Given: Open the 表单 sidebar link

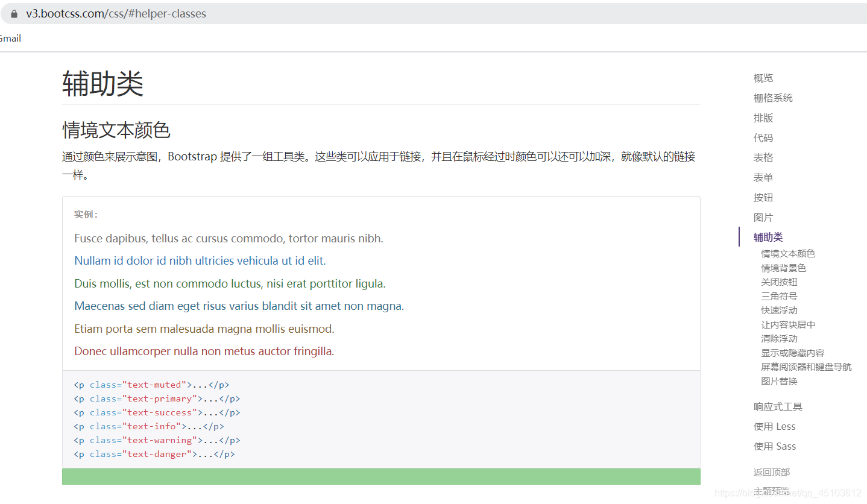Looking at the screenshot, I should (763, 177).
